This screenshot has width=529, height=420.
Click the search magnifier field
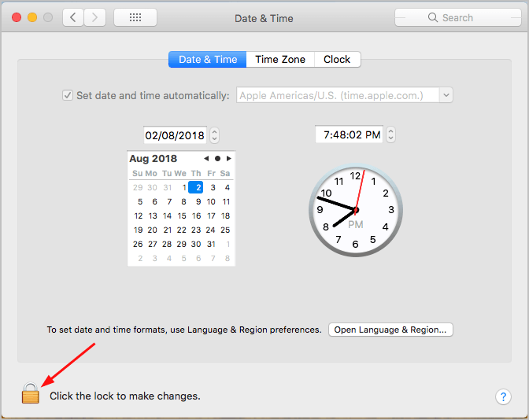point(458,17)
